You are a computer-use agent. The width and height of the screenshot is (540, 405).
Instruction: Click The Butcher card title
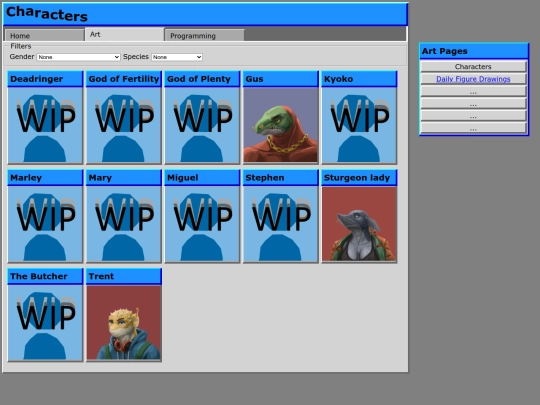(45, 276)
